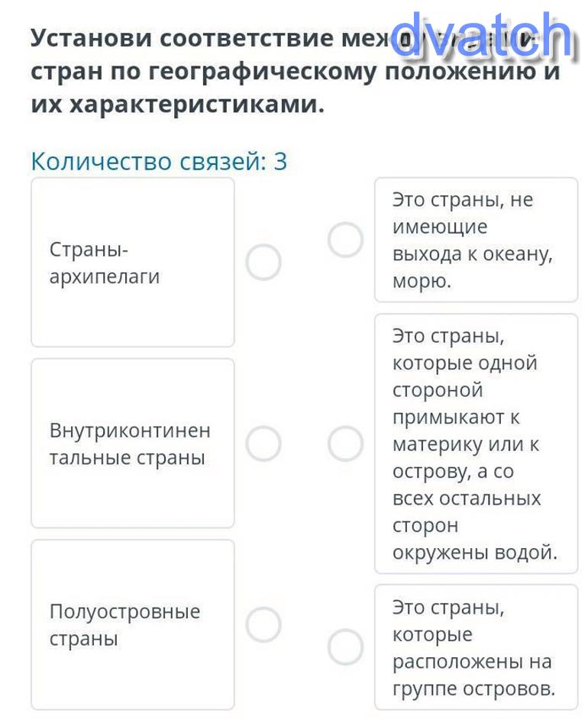This screenshot has width=588, height=719.
Task: Click the words 'группе островов.' in the last description
Action: pyautogui.click(x=473, y=688)
